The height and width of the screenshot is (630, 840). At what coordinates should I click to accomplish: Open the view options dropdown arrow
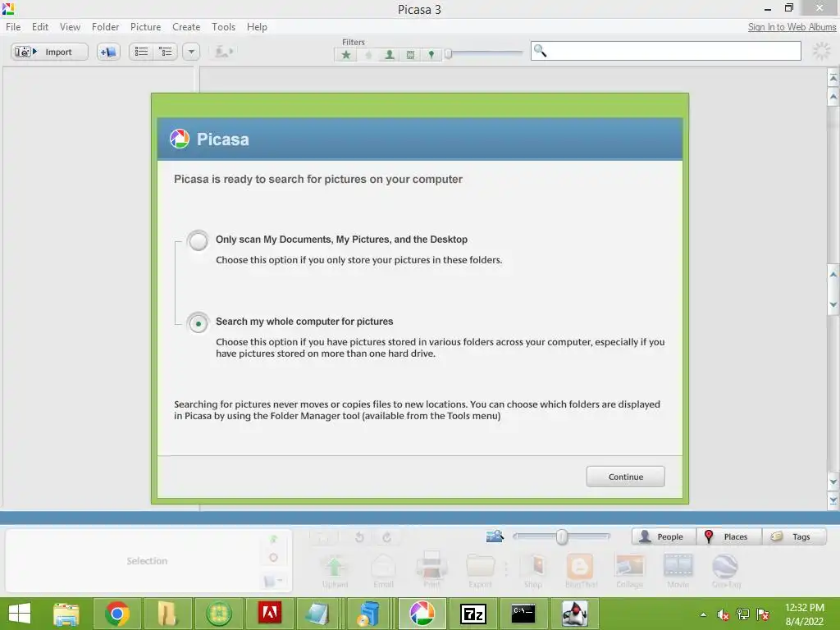[191, 52]
